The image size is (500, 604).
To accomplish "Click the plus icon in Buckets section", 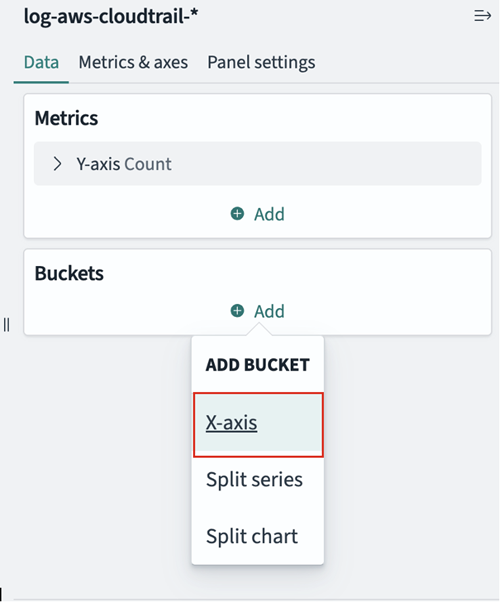I will (x=237, y=310).
